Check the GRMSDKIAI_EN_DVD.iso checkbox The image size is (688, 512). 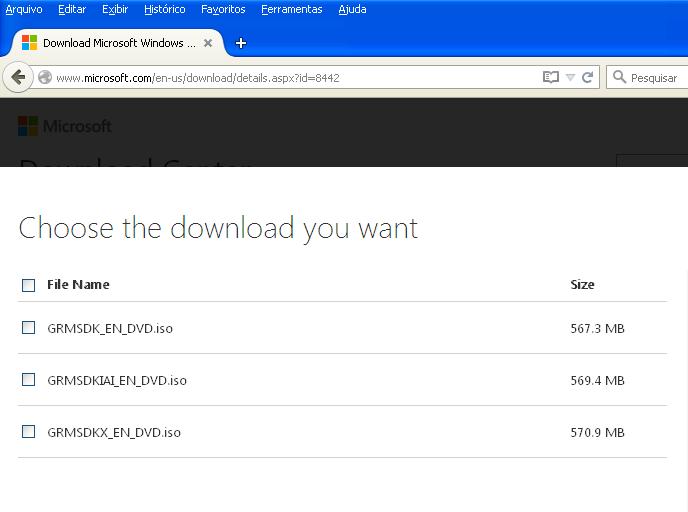point(29,380)
